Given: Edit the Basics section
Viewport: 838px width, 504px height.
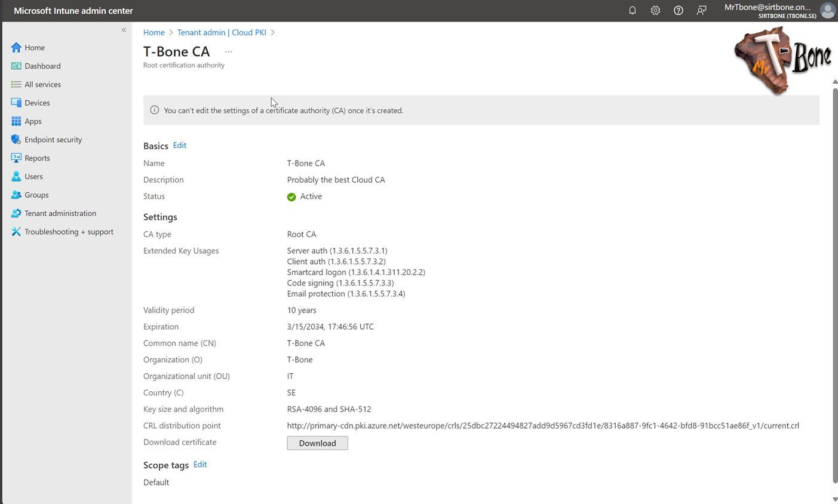Looking at the screenshot, I should (179, 145).
